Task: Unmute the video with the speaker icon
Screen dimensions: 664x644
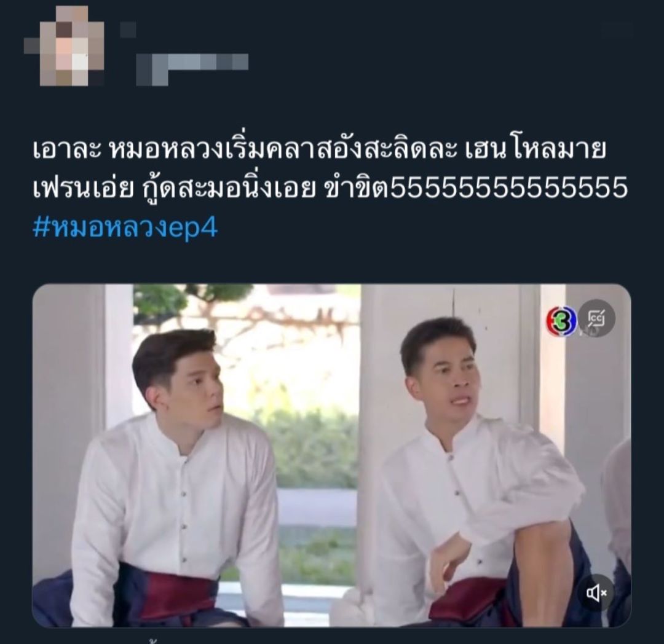Action: click(596, 593)
